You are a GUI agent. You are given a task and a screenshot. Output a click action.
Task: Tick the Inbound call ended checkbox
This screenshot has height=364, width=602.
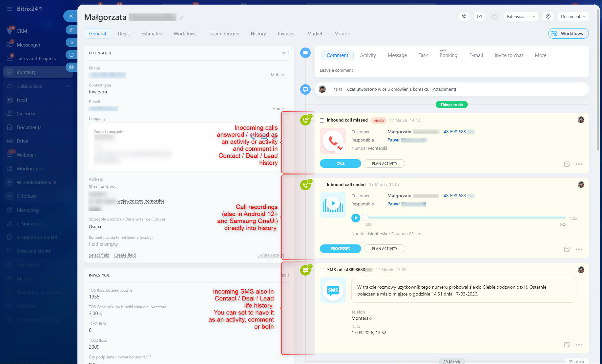click(322, 185)
